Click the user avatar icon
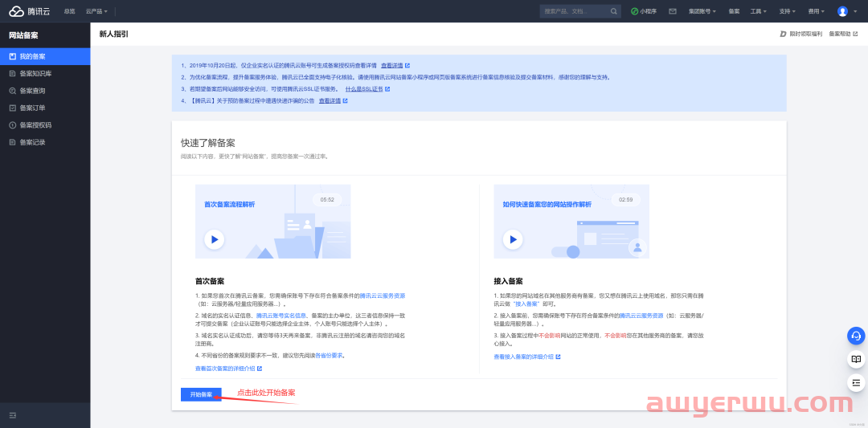 842,11
